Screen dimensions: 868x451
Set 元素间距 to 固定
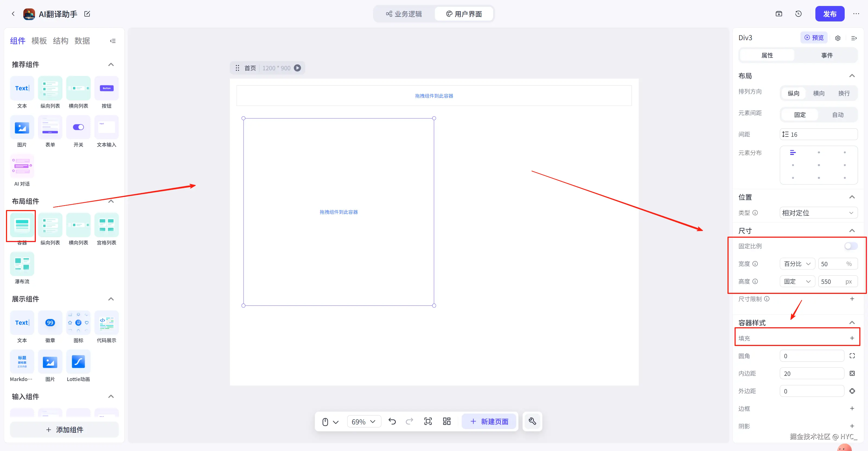point(800,115)
